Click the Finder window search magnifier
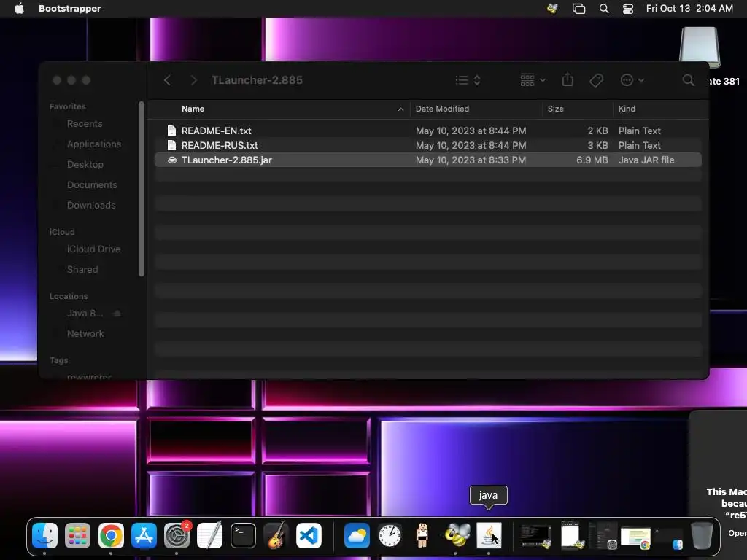The height and width of the screenshot is (560, 747). coord(688,80)
